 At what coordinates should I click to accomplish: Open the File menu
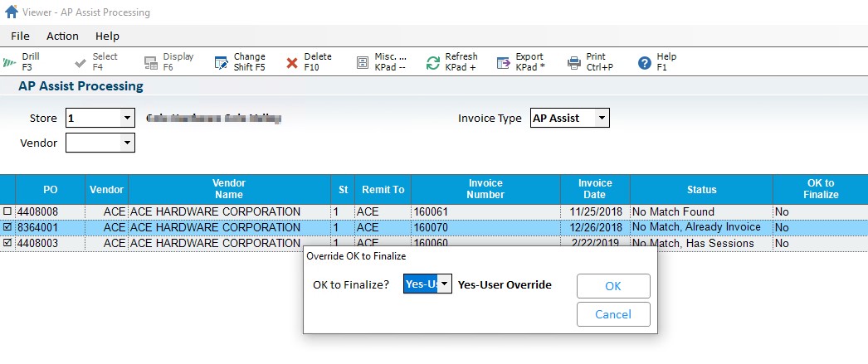(20, 36)
